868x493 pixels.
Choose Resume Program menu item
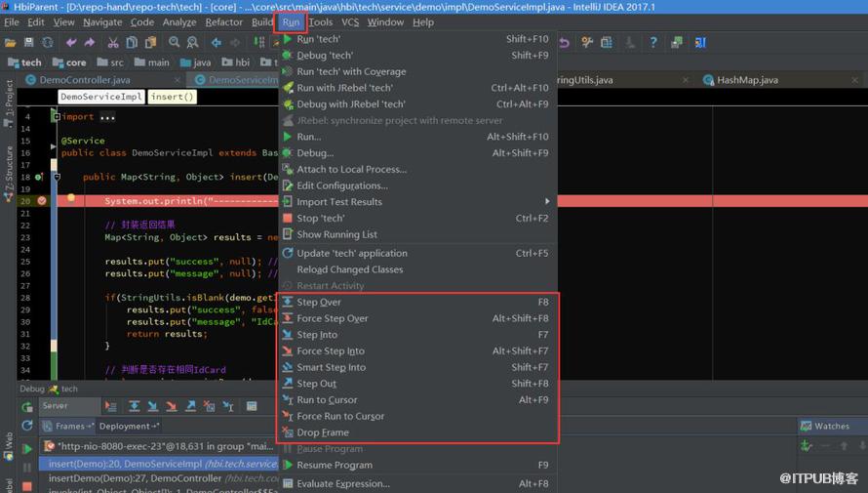click(418, 466)
